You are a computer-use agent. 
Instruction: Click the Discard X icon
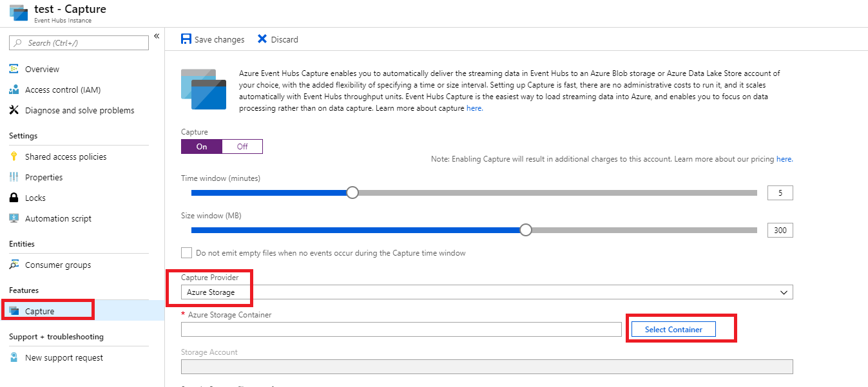262,39
